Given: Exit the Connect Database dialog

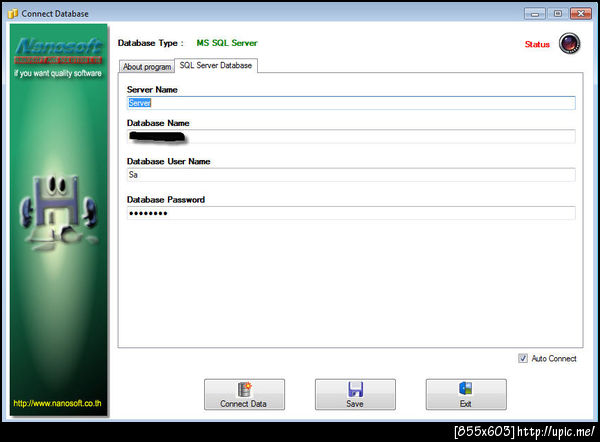Looking at the screenshot, I should 466,395.
